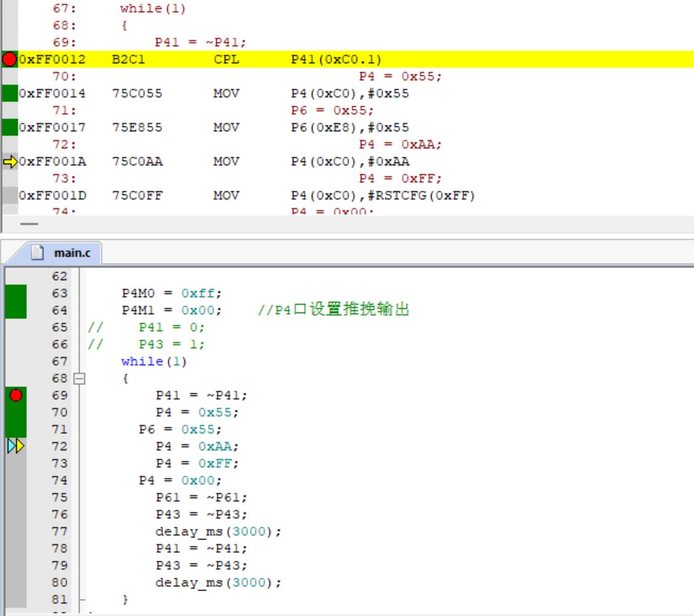694x616 pixels.
Task: Click operand P4(0xC0),#RSTCFG(0xFF) in disassembly
Action: coord(383,196)
